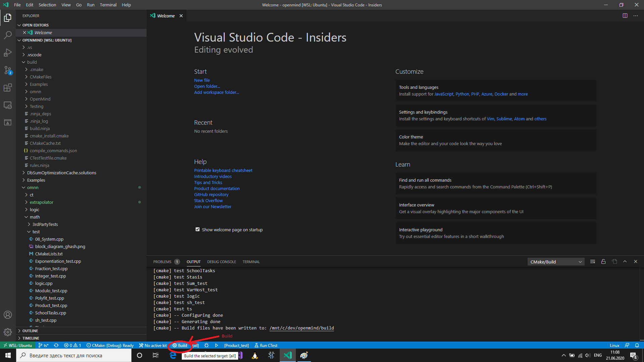Clear the Output panel contents

coord(593,262)
